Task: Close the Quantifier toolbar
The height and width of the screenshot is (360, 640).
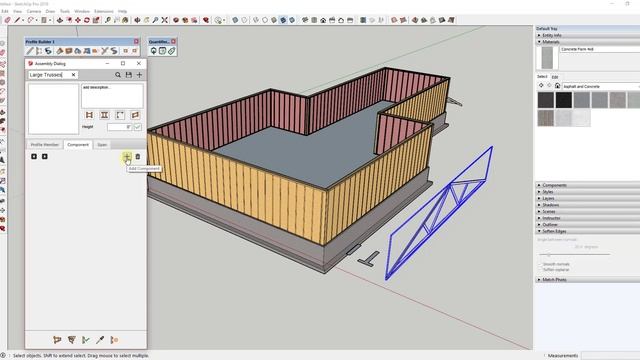Action: 173,42
